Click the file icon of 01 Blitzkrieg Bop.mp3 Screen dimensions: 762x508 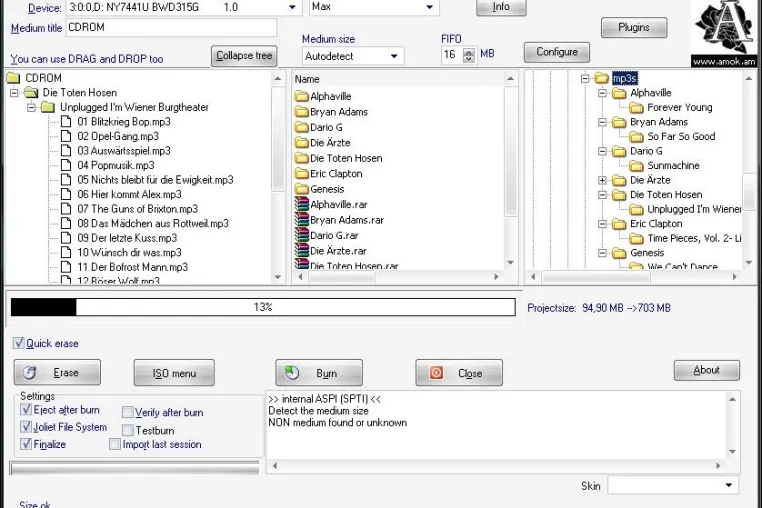point(66,122)
